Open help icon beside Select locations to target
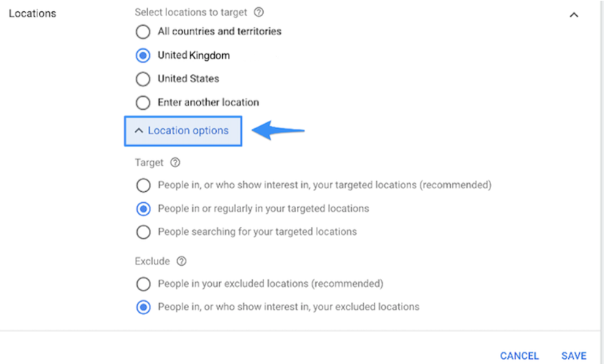This screenshot has height=364, width=604. click(259, 12)
